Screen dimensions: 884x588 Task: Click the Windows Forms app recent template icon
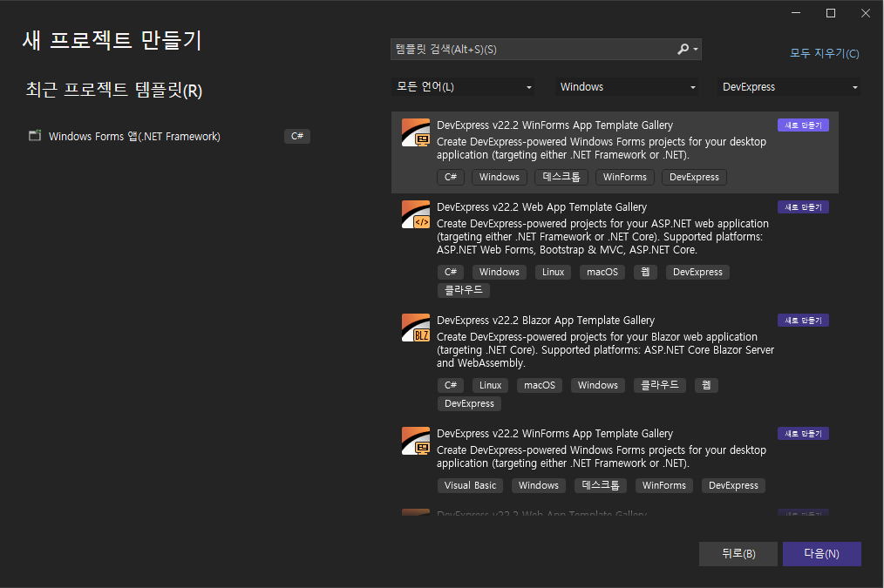[35, 136]
